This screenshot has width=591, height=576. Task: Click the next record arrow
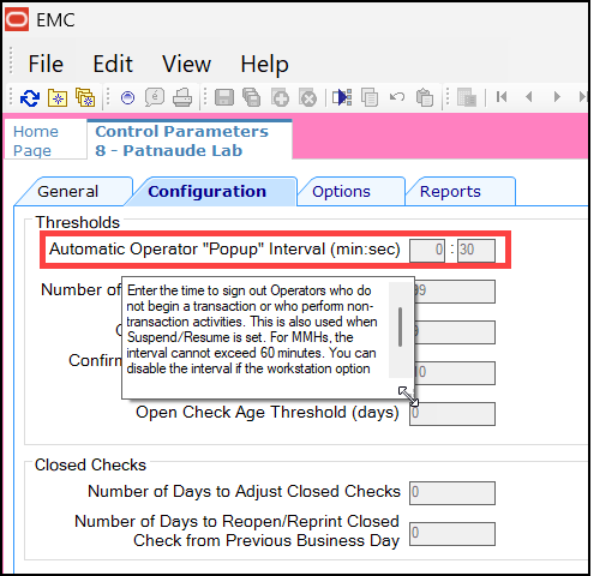(x=557, y=97)
